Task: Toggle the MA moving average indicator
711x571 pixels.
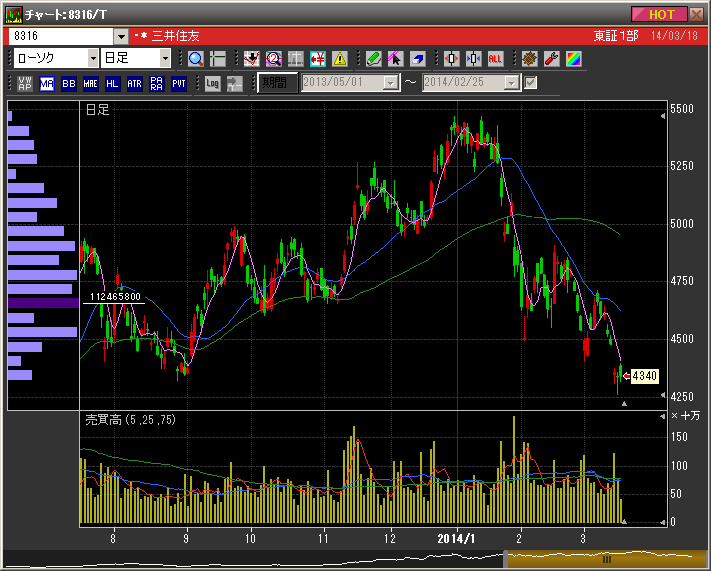Action: coord(47,83)
